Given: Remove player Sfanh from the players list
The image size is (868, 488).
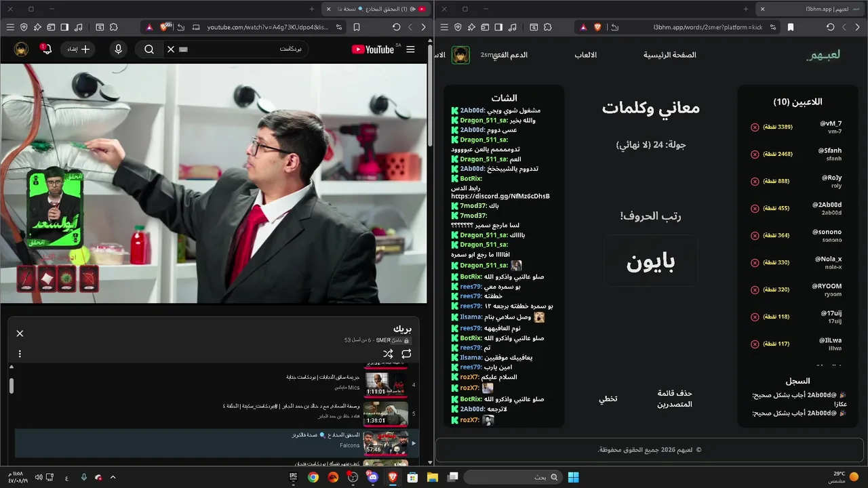Looking at the screenshot, I should pyautogui.click(x=755, y=155).
